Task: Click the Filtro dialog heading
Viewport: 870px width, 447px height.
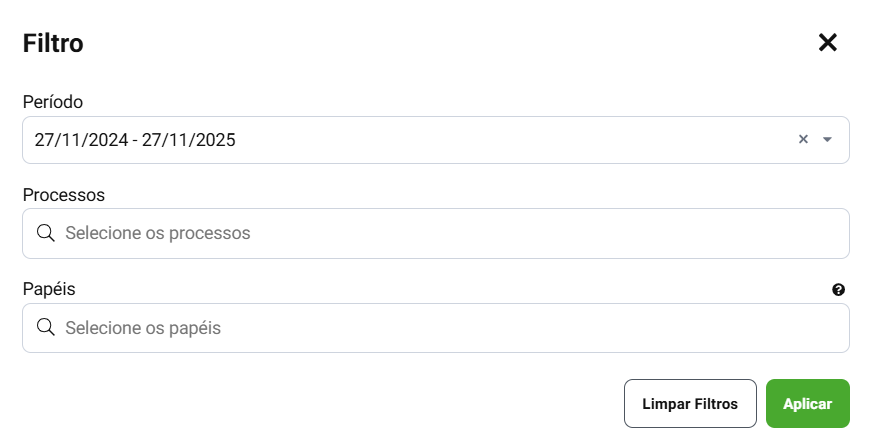Action: pos(53,43)
